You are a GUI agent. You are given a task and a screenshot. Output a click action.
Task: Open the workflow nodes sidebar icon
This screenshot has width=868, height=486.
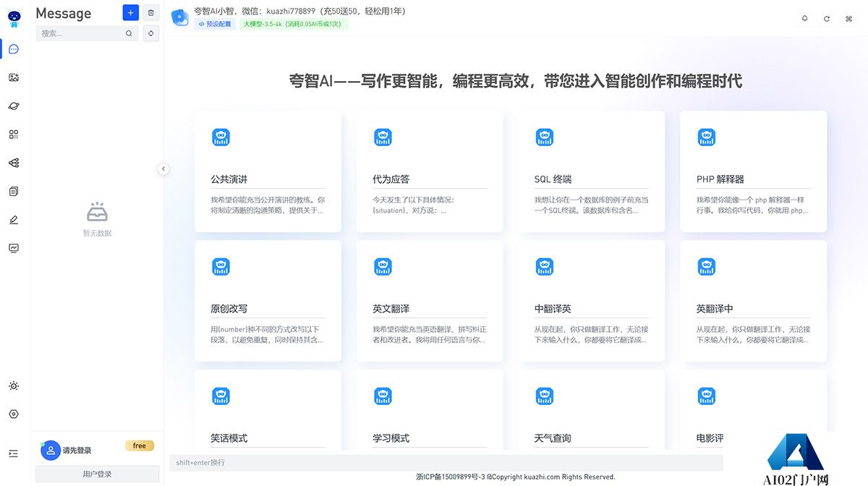[14, 163]
